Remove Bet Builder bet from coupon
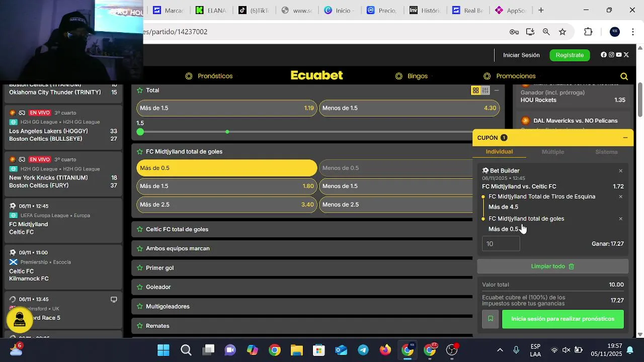Screen dimensions: 644x362 pos(620,171)
